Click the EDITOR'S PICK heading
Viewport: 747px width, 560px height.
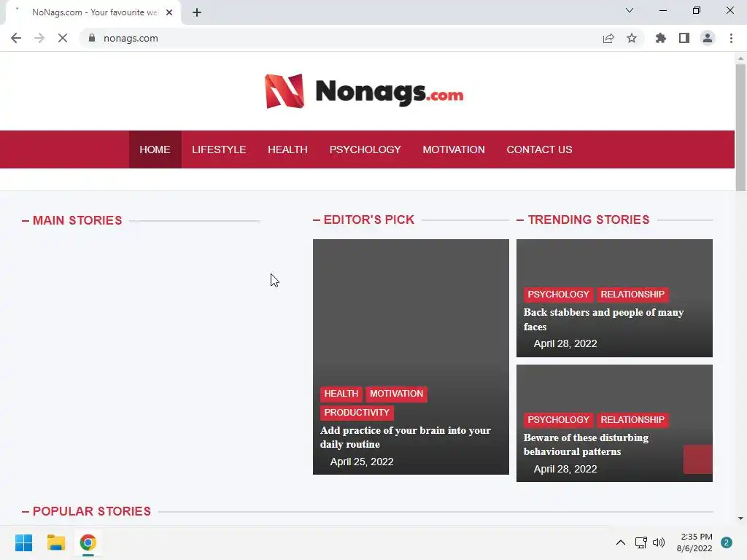[368, 220]
